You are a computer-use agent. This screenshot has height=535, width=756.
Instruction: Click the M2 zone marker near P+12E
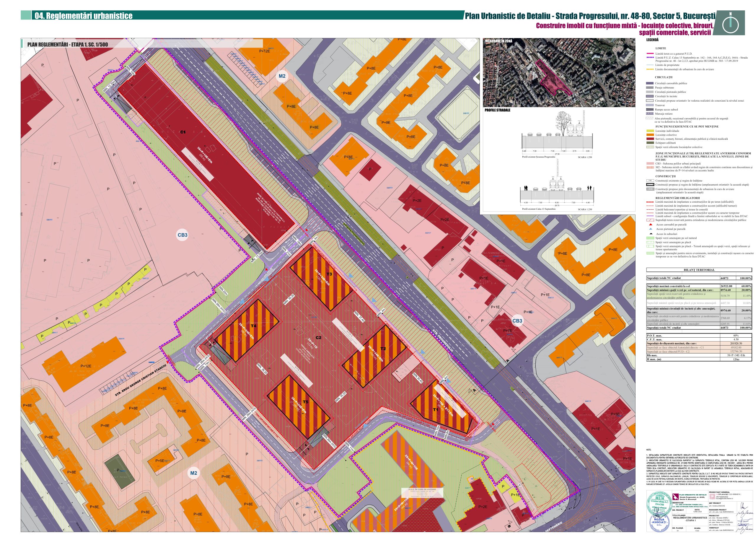pyautogui.click(x=282, y=76)
